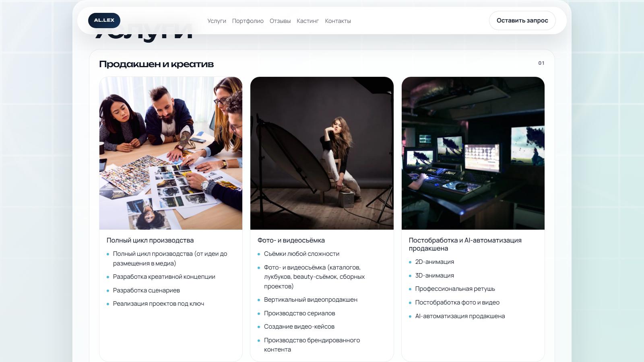Click the Полный цикл производства card title

coord(150,240)
